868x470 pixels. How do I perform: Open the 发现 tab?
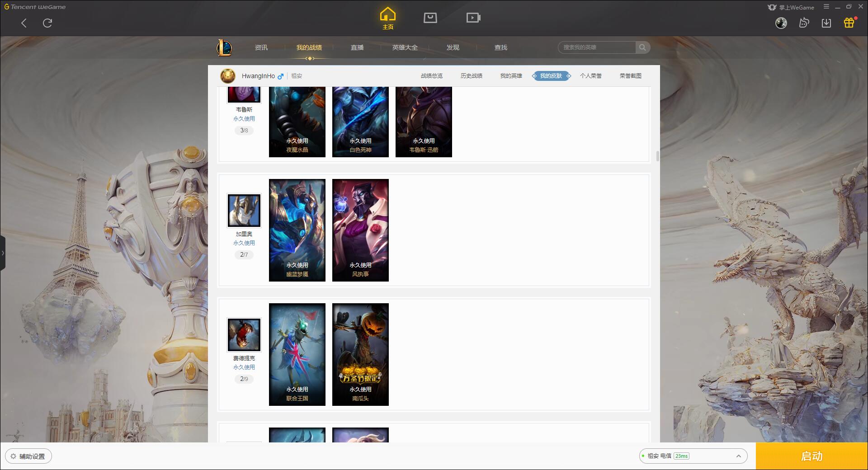pos(453,47)
